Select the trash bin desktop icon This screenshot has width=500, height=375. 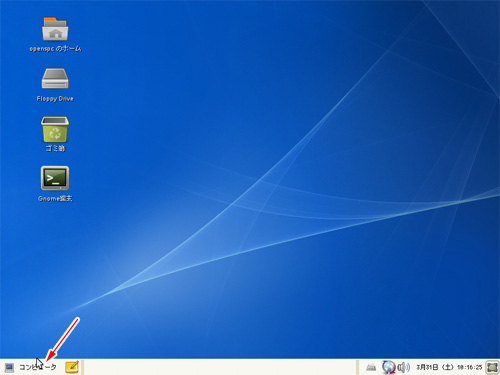(55, 130)
